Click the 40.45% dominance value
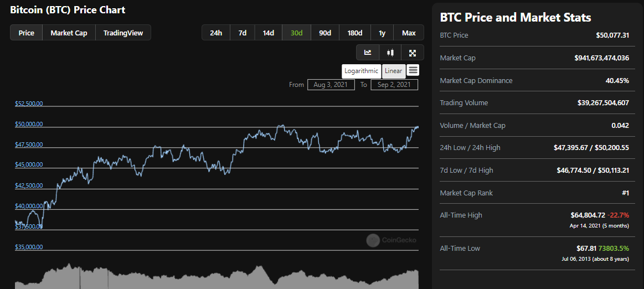 tap(617, 80)
